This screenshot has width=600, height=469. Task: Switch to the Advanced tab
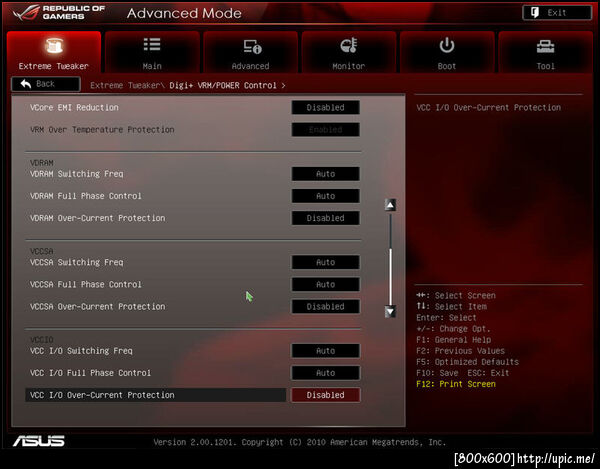click(x=250, y=52)
